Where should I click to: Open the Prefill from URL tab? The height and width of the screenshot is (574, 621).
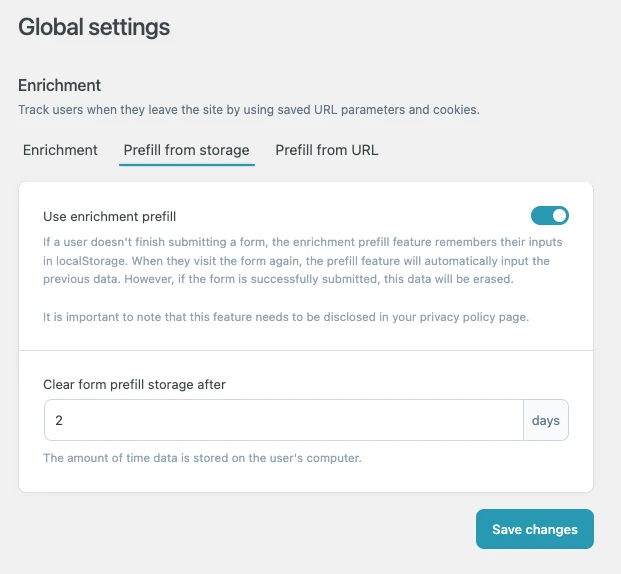tap(326, 150)
